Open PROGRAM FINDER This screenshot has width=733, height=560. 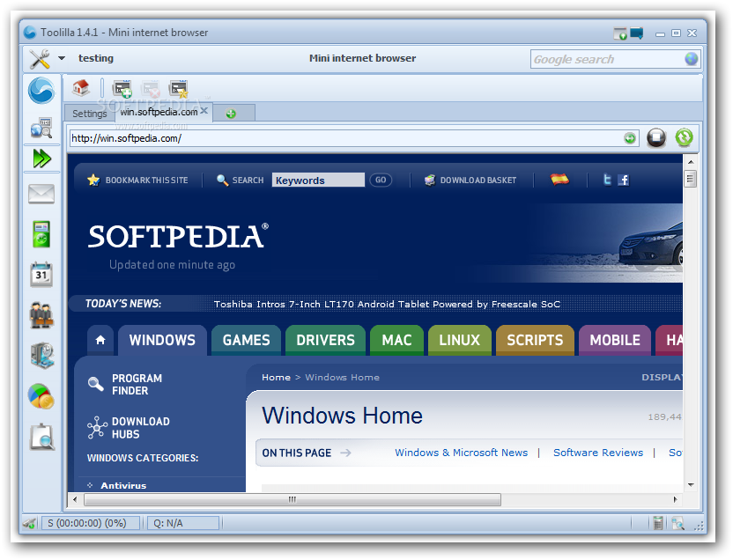[137, 385]
